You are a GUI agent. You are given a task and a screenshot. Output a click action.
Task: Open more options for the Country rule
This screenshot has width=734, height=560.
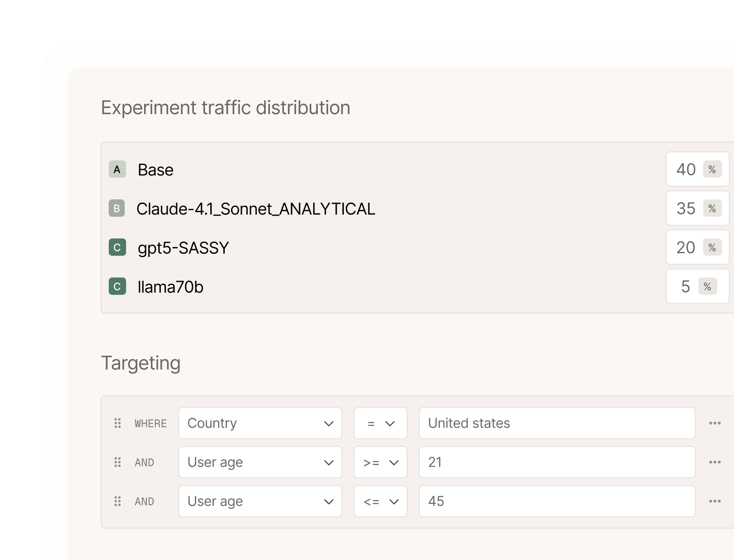pyautogui.click(x=715, y=423)
